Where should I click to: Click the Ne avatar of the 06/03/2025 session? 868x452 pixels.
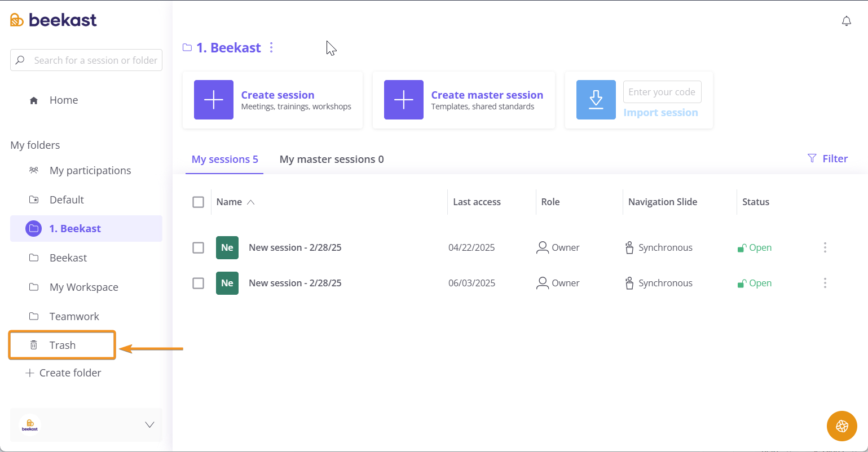[227, 283]
